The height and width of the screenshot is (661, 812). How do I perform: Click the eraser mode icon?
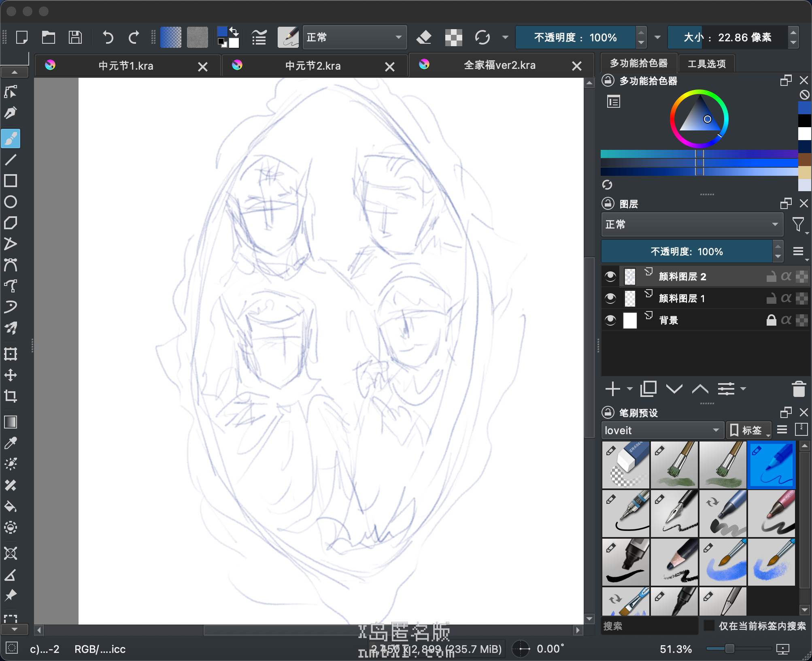click(424, 38)
